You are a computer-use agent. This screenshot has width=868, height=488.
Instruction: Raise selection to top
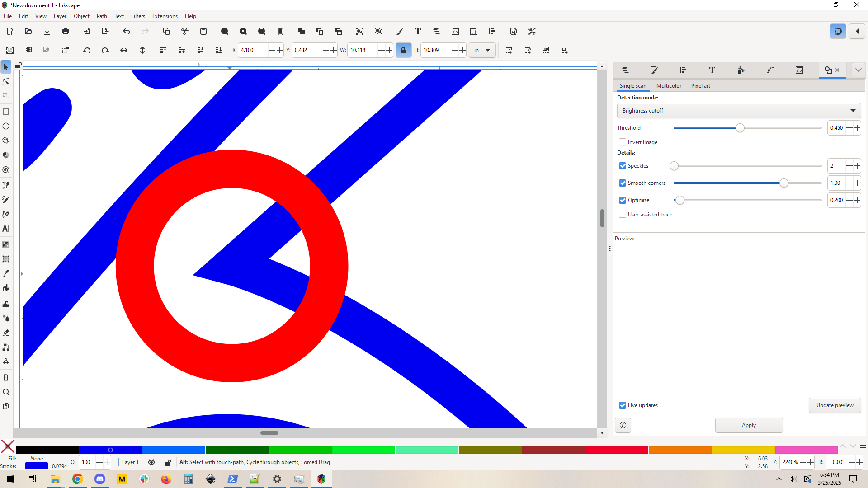164,50
